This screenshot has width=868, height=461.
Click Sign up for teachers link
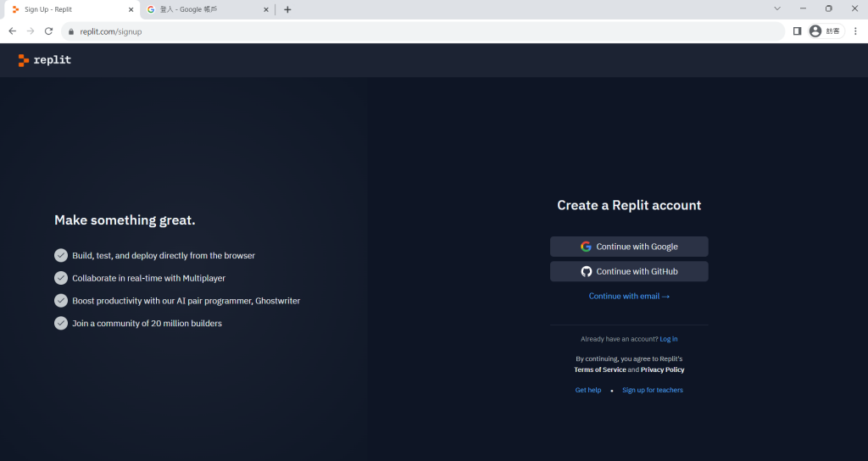[x=652, y=390]
